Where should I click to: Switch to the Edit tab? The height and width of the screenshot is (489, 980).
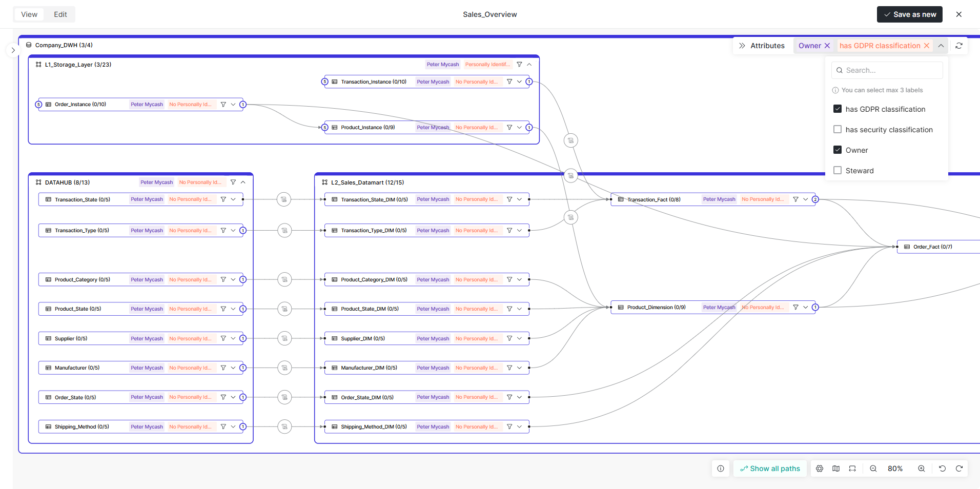(x=59, y=14)
